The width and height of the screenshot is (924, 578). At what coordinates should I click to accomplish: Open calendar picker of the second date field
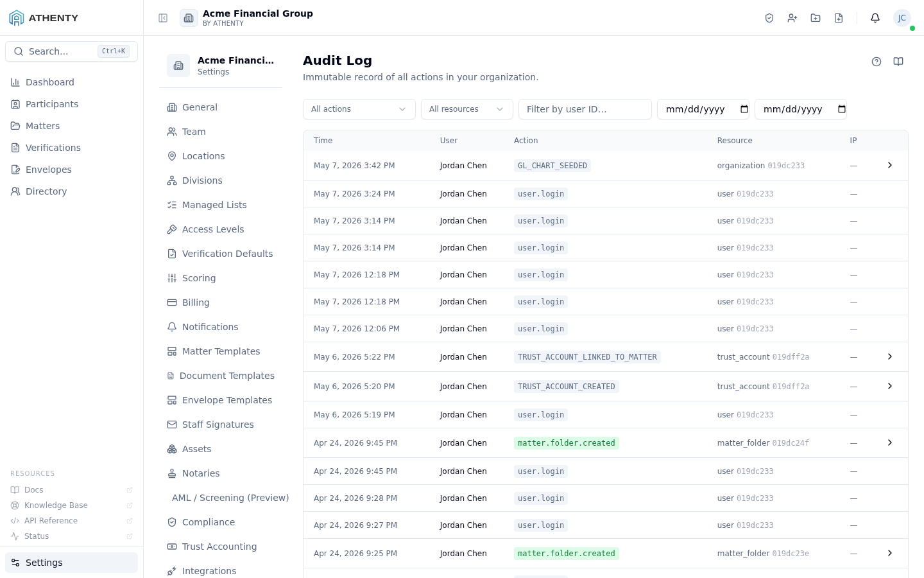[x=842, y=109]
